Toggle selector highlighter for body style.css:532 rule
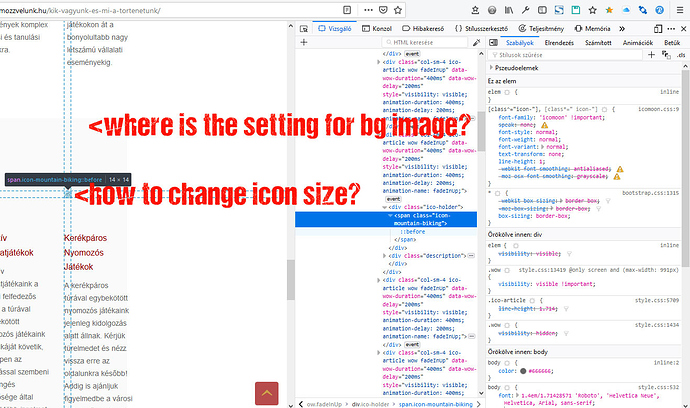The image size is (690, 408). point(507,388)
